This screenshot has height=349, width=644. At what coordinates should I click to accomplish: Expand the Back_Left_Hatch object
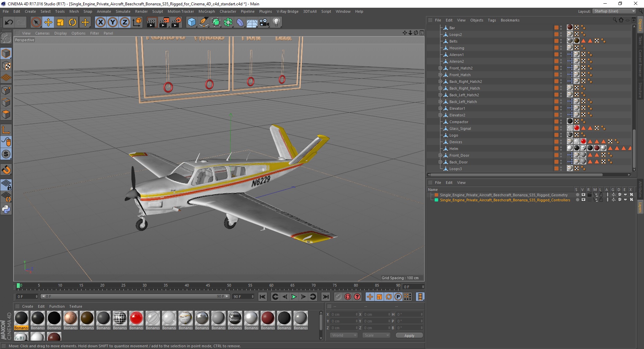click(x=440, y=102)
